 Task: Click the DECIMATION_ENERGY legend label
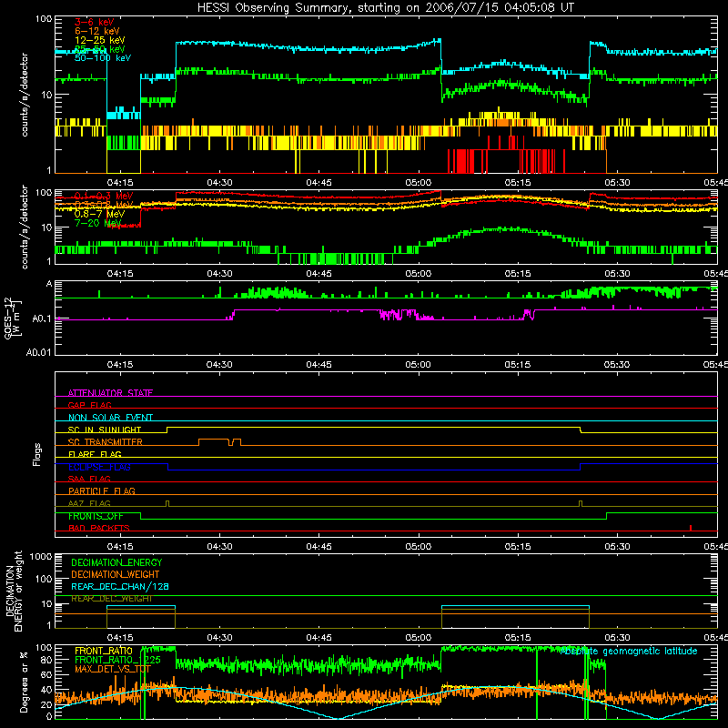(116, 562)
